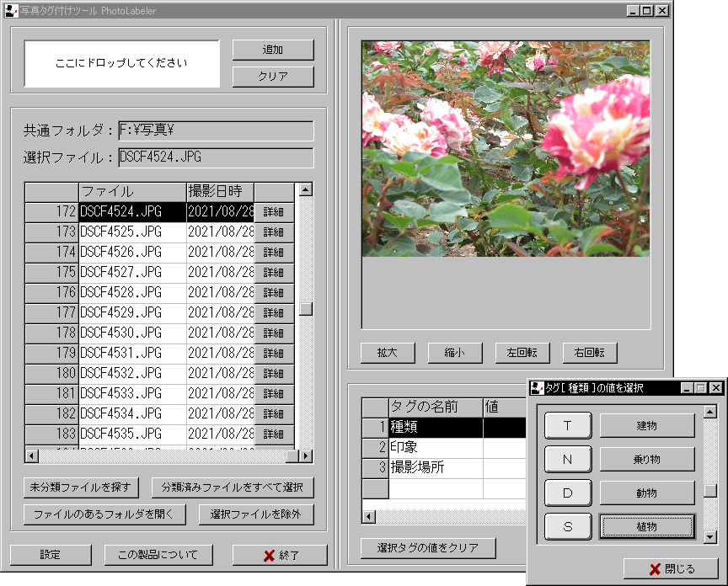Click 選択タグの値をクリア button
The height and width of the screenshot is (586, 728).
(x=428, y=548)
